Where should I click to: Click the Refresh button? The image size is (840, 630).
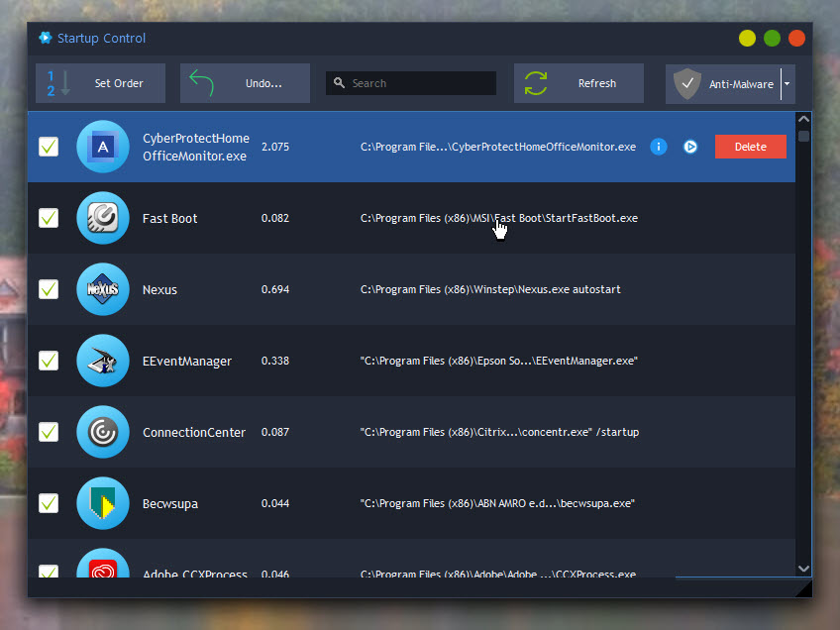point(578,83)
